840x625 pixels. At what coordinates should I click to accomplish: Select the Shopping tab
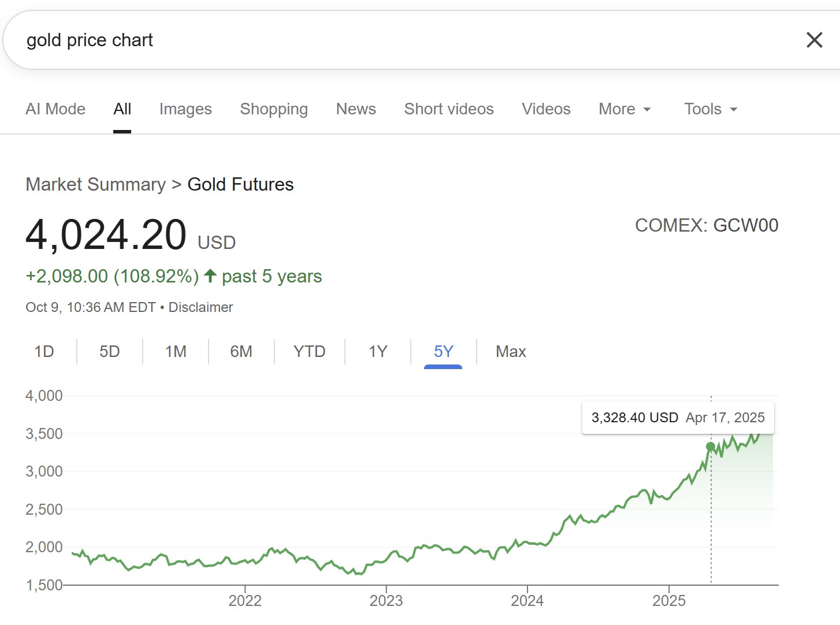click(x=274, y=109)
